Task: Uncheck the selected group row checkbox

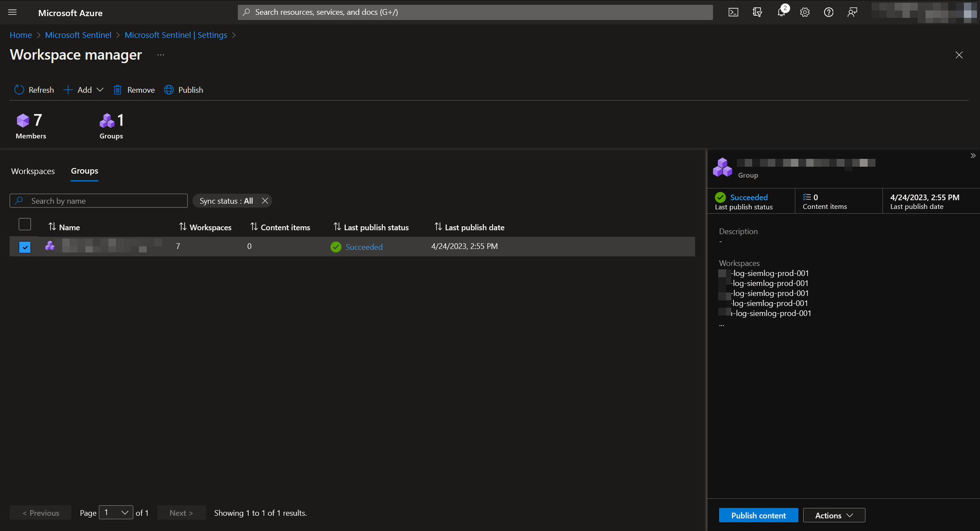Action: [25, 247]
